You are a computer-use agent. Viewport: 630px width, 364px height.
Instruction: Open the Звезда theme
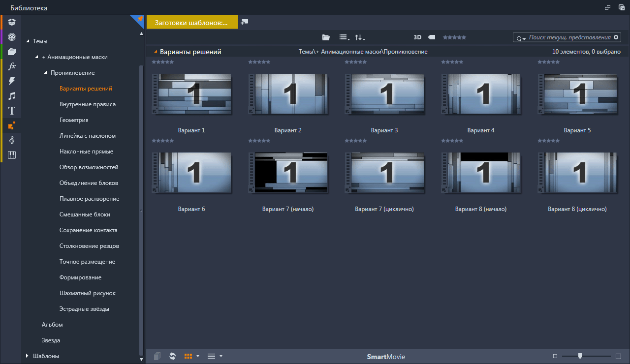click(x=51, y=340)
